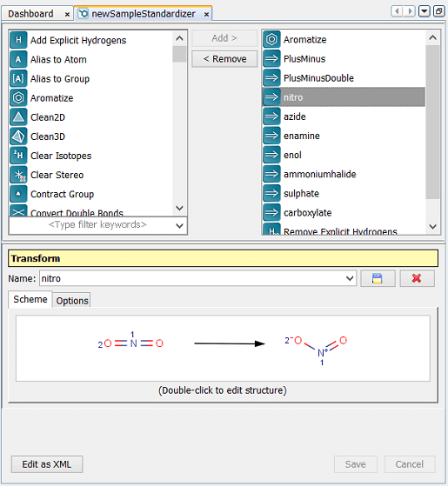Click the Clean3D polyhedron icon
The image size is (448, 486).
[18, 136]
